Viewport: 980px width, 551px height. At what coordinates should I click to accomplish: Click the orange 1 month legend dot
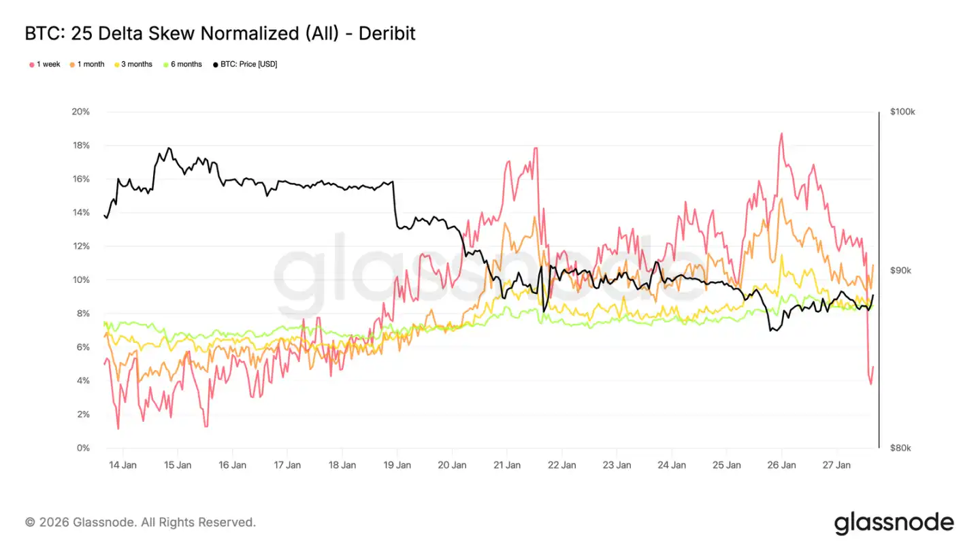72,65
